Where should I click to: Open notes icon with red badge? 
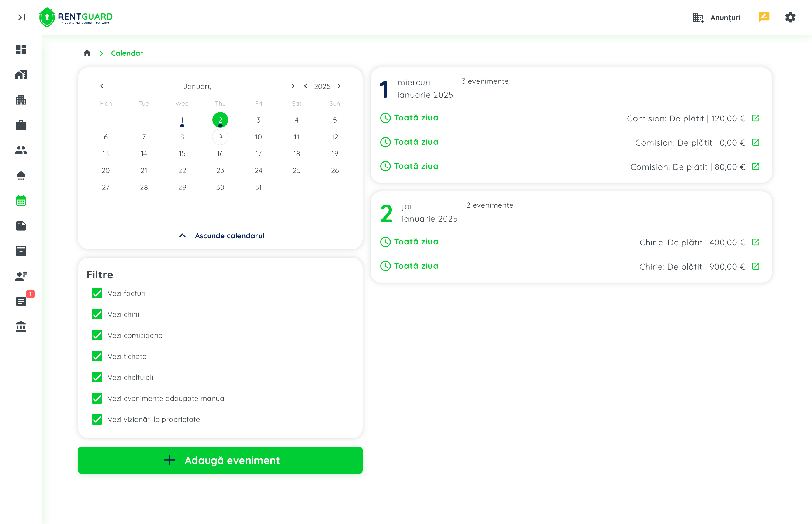pyautogui.click(x=21, y=301)
